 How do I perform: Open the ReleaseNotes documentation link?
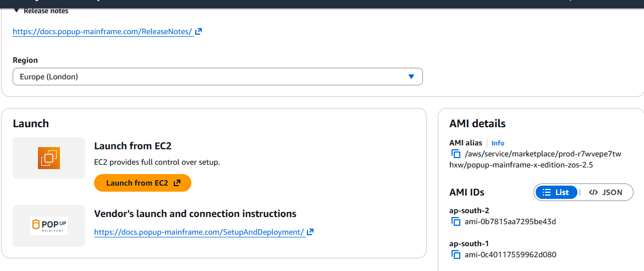(x=103, y=31)
